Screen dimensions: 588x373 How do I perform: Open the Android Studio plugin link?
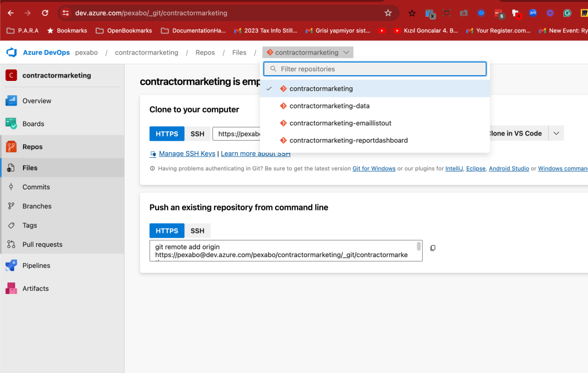509,168
